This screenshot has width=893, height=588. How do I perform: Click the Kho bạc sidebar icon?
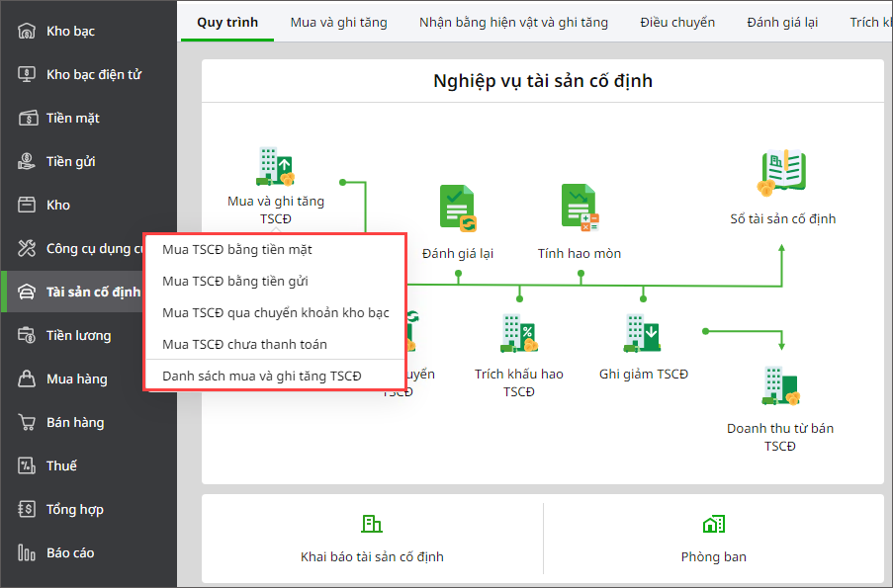[x=26, y=31]
